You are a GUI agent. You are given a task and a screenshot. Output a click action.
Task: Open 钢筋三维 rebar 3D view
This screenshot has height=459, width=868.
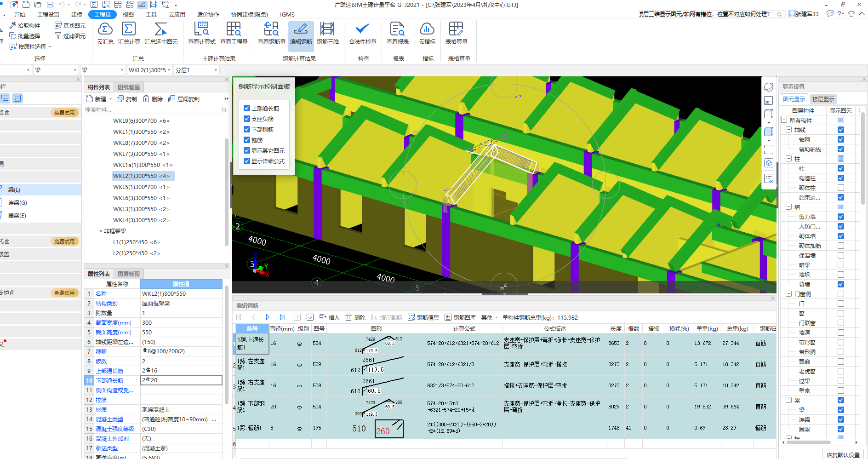pos(327,33)
